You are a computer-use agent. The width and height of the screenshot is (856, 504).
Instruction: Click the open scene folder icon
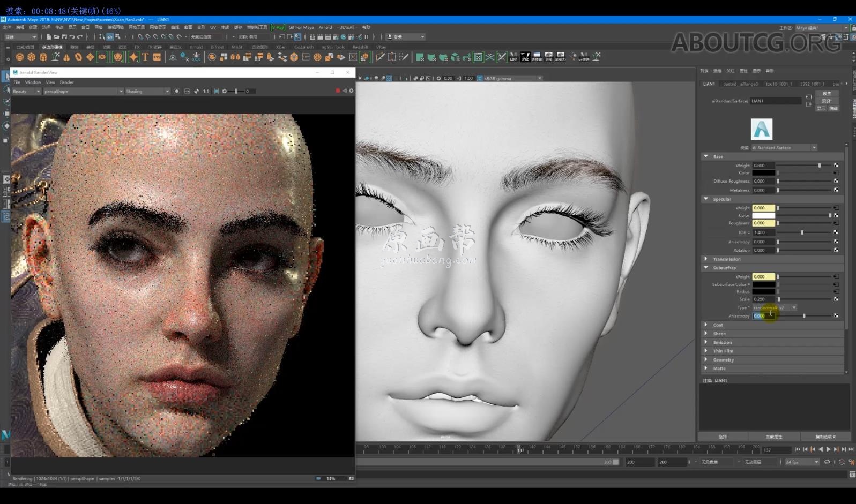click(56, 37)
